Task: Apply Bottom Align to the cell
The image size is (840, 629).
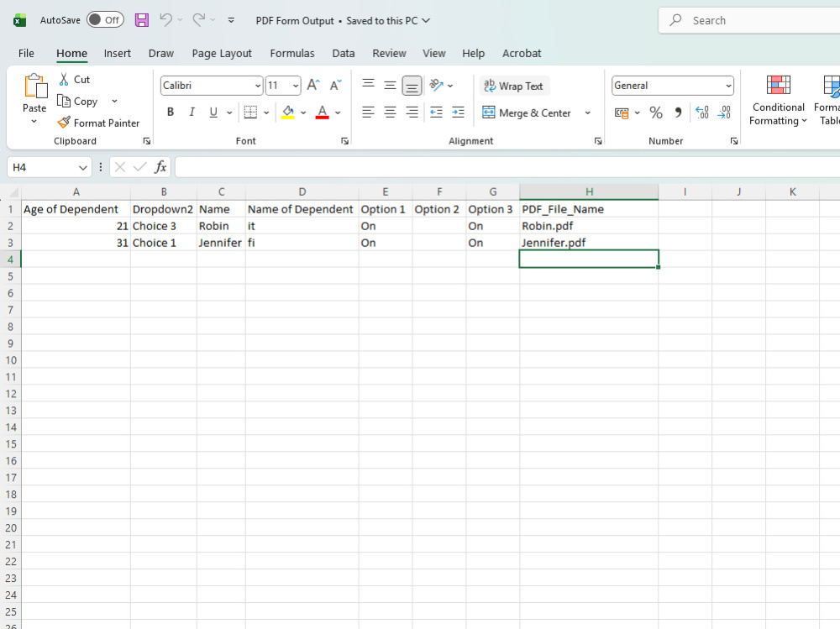Action: point(412,86)
